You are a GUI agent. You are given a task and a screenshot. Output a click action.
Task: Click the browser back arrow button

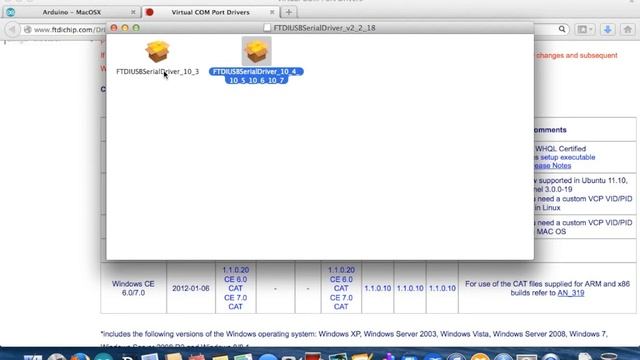coord(12,29)
